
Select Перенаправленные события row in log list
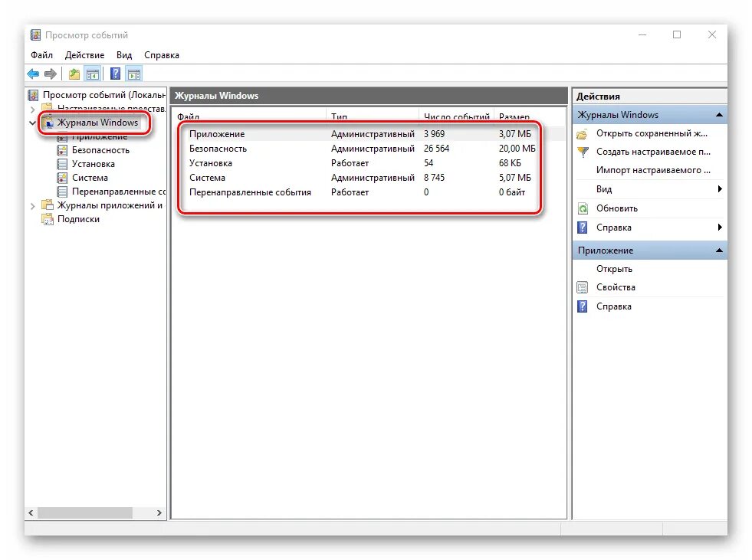[368, 192]
